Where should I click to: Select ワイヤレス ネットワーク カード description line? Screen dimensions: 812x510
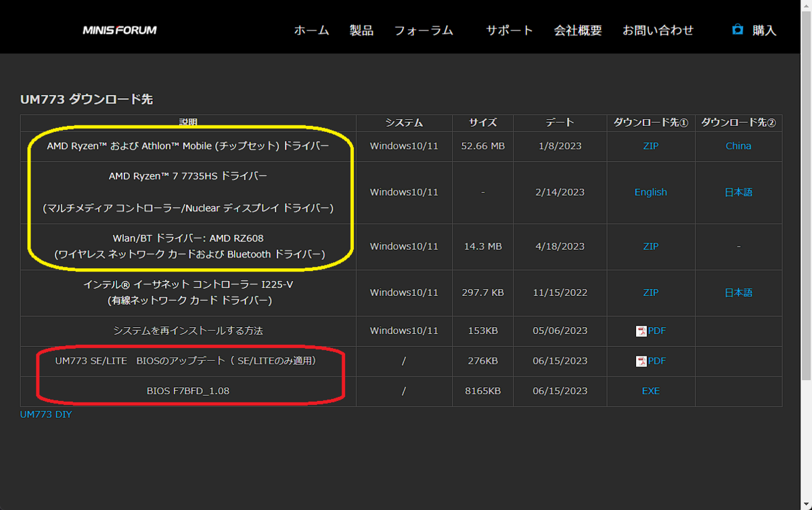click(x=188, y=255)
